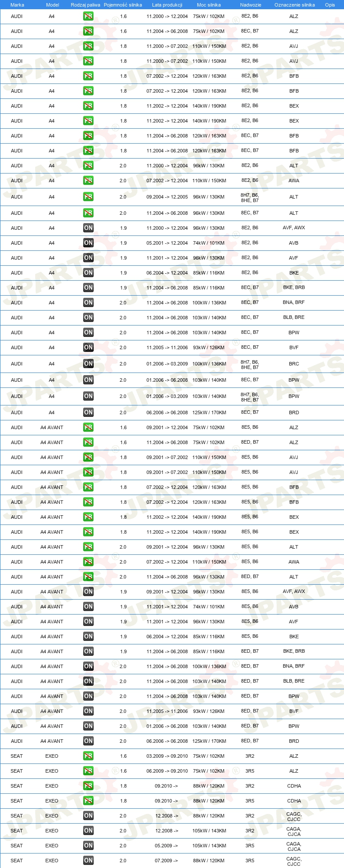Click the 'Opis' column header
The image size is (344, 868).
pyautogui.click(x=330, y=5)
